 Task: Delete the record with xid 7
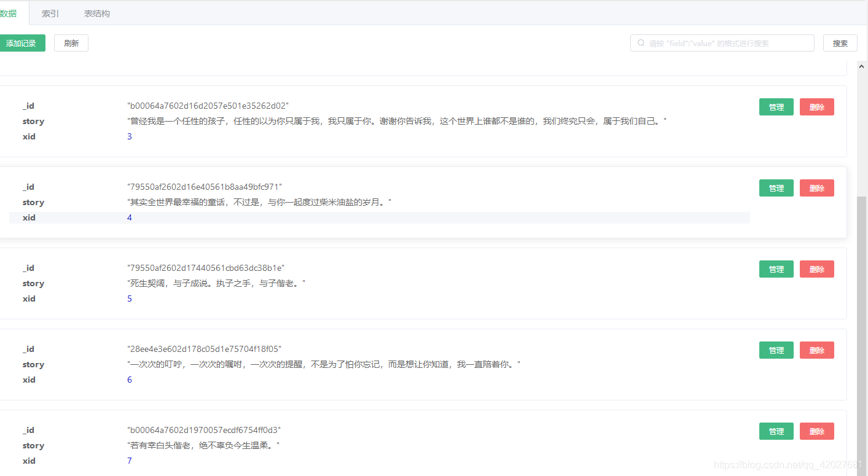coord(817,431)
